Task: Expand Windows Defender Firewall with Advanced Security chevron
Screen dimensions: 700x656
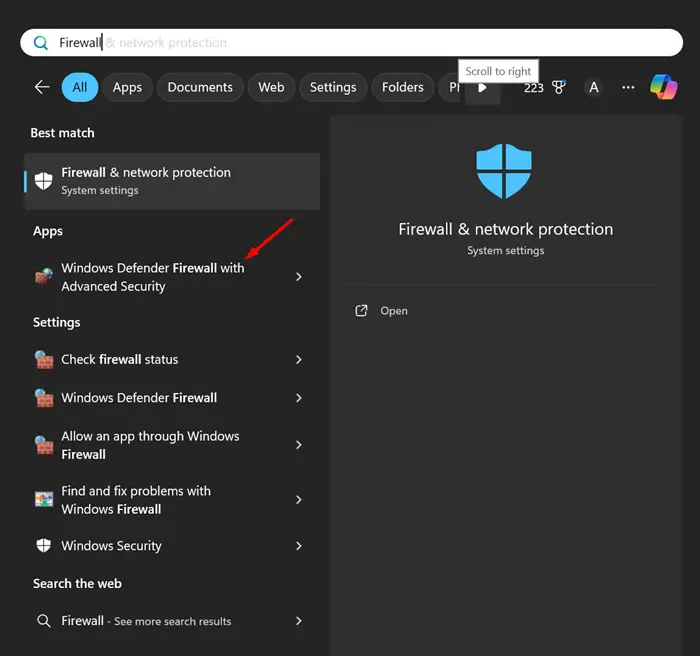Action: (x=299, y=277)
